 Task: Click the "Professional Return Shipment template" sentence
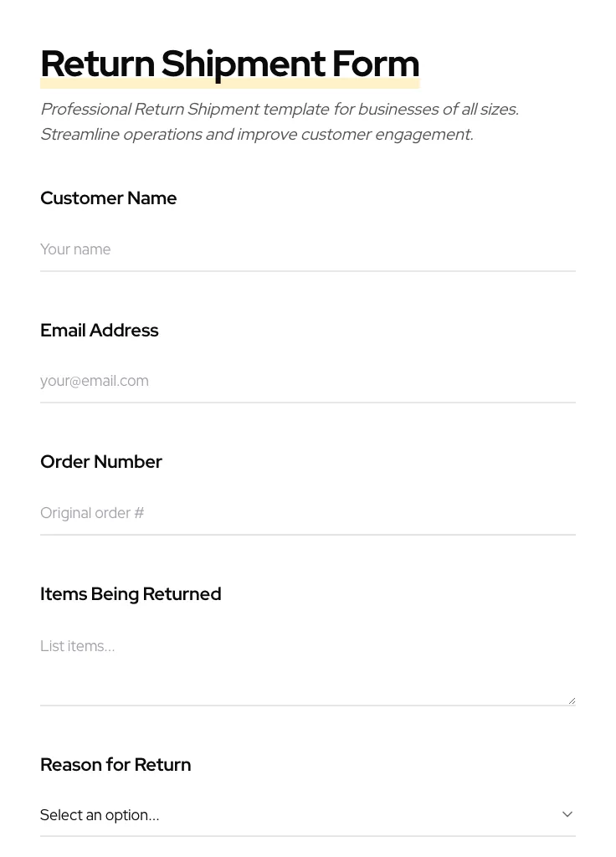click(x=279, y=110)
